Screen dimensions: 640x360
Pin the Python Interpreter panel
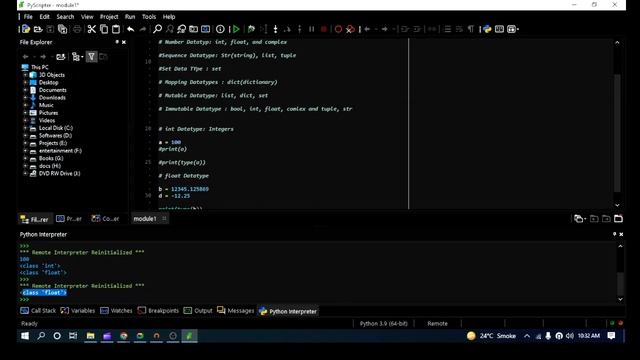[x=614, y=234]
